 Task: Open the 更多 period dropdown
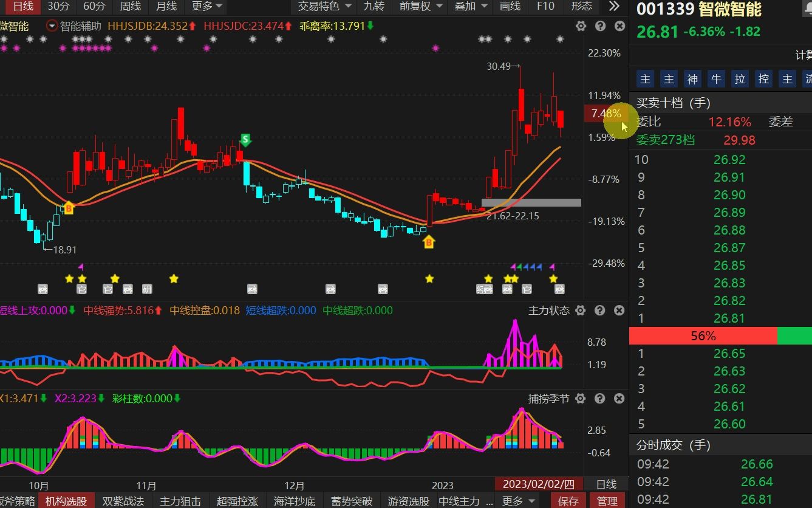click(x=207, y=6)
